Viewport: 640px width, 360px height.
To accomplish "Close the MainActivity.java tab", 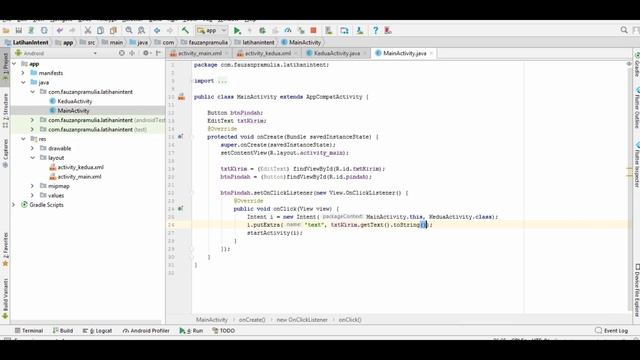I will tap(431, 53).
